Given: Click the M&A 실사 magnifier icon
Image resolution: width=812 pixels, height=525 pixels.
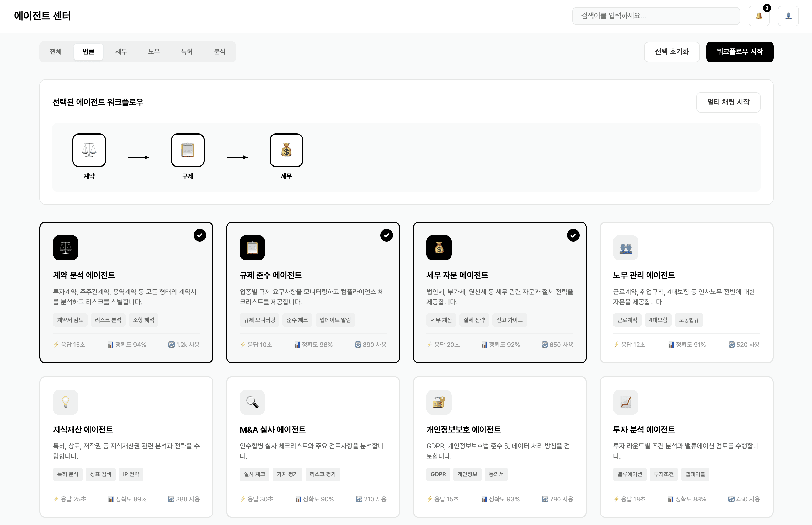Looking at the screenshot, I should click(x=252, y=402).
